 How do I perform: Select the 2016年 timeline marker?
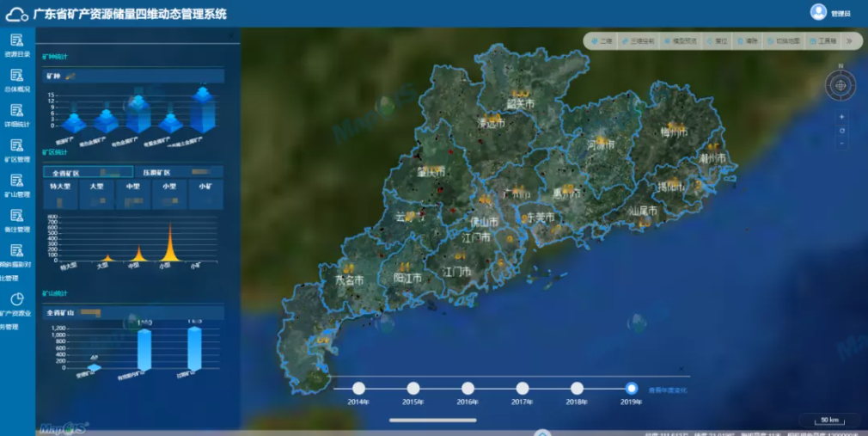click(468, 389)
